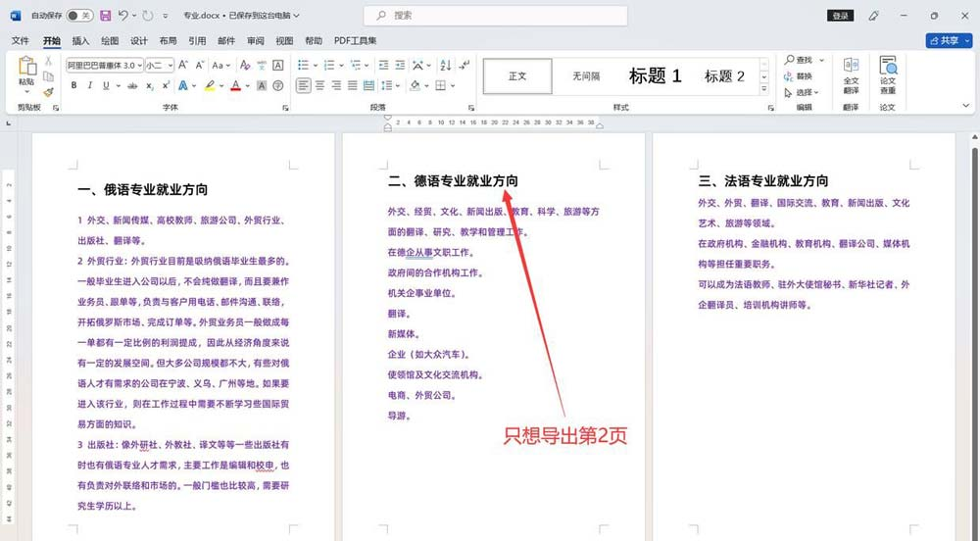Image resolution: width=980 pixels, height=541 pixels.
Task: Decrease font size with smaller A icon
Action: pyautogui.click(x=199, y=65)
